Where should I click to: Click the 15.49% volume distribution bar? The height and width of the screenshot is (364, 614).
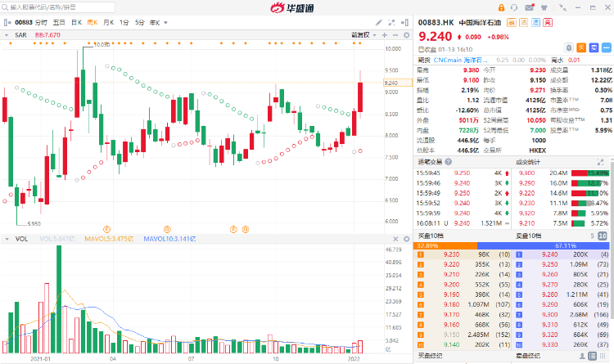pos(590,173)
